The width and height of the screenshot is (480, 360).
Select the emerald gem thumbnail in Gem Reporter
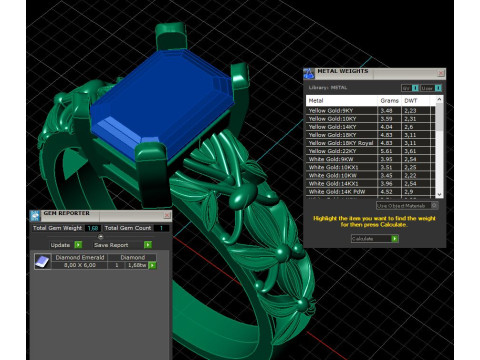pos(43,262)
